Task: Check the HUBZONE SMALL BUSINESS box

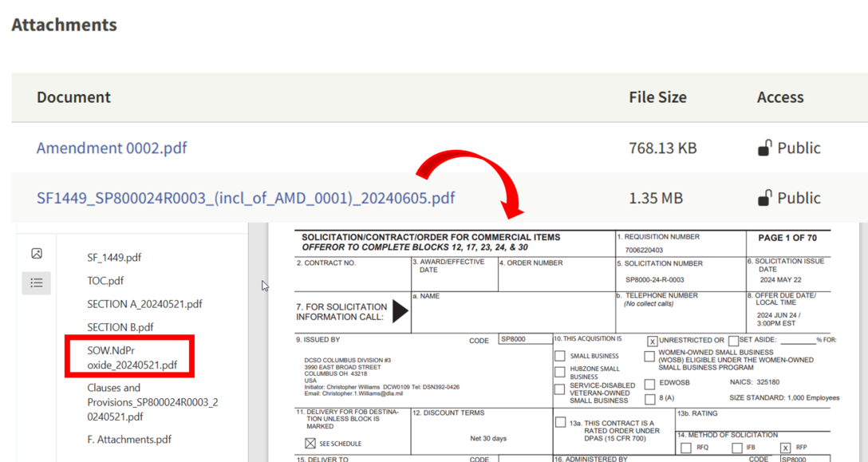Action: 558,371
